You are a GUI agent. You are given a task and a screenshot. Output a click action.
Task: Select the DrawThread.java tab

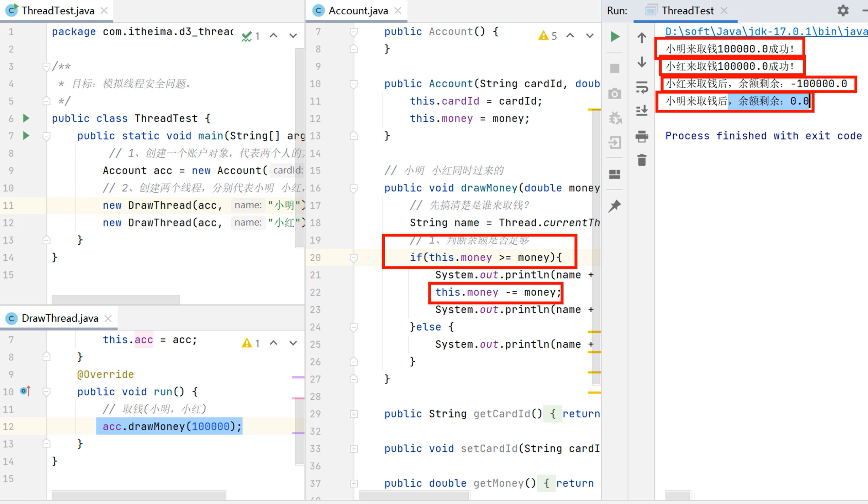60,318
